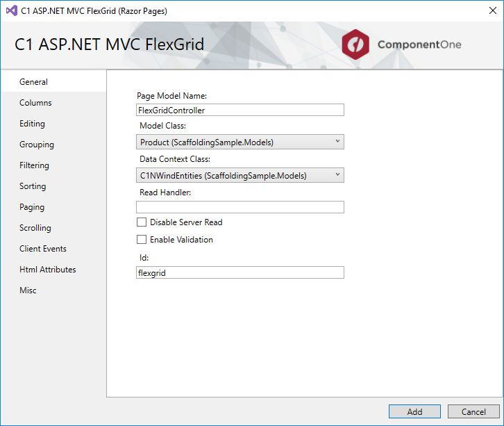Click the Cancel button
504x426 pixels.
click(x=473, y=411)
